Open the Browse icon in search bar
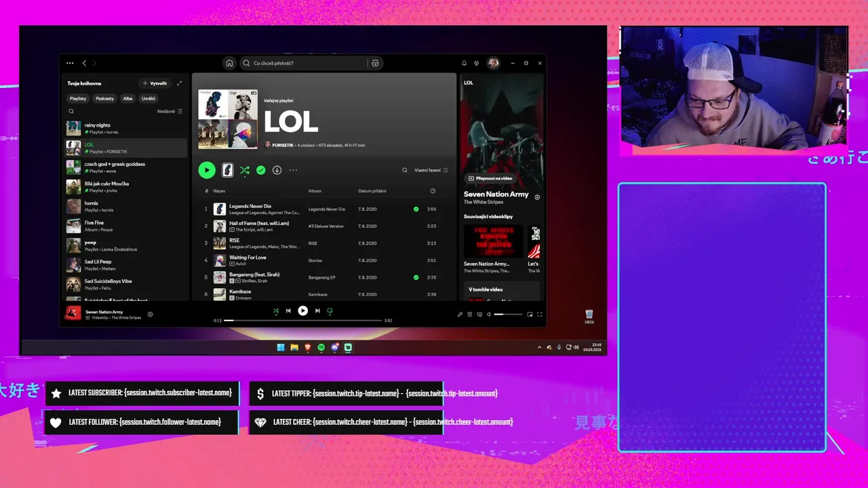Screen dimensions: 868x488 point(375,63)
